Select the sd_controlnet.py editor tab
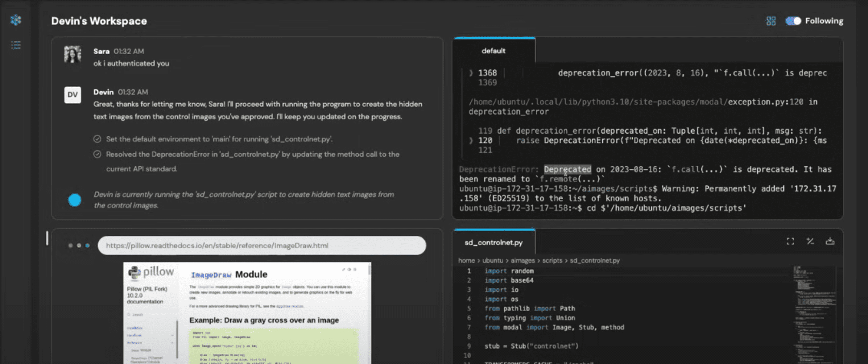Screen dimensions: 868x364 coord(493,243)
